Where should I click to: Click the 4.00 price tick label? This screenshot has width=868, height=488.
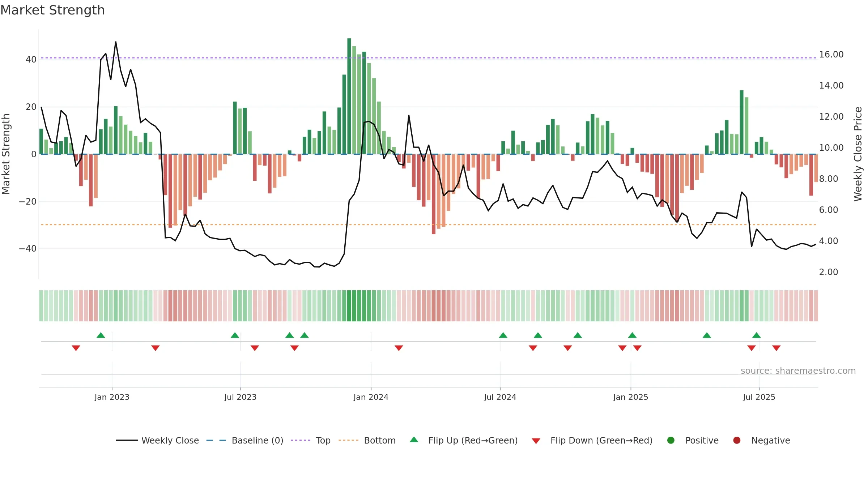point(829,241)
